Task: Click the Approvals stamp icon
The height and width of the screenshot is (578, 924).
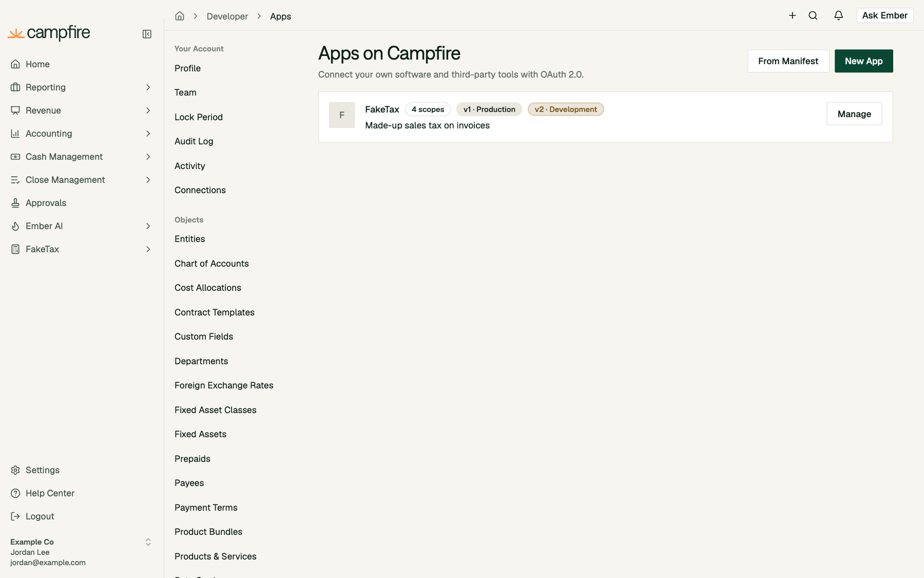Action: tap(15, 203)
